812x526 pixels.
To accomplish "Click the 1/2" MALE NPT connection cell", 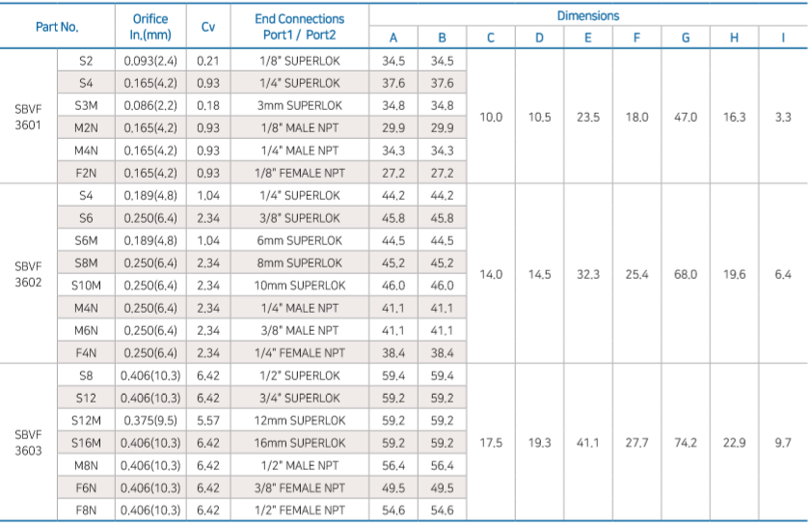I will pos(299,465).
